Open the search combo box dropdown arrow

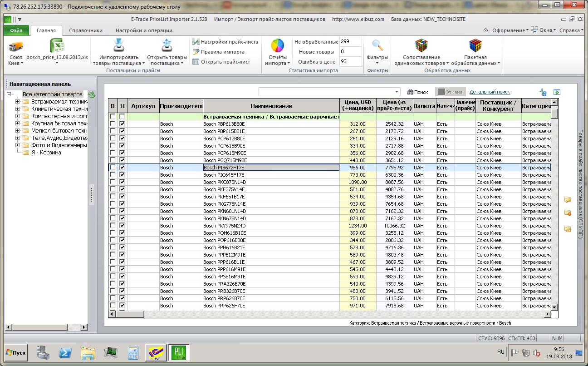coord(397,92)
